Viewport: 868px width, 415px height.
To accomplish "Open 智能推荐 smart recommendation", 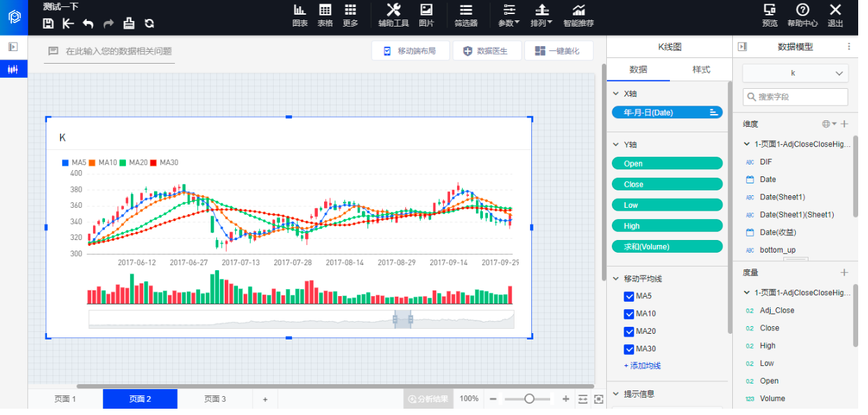I will [x=578, y=15].
